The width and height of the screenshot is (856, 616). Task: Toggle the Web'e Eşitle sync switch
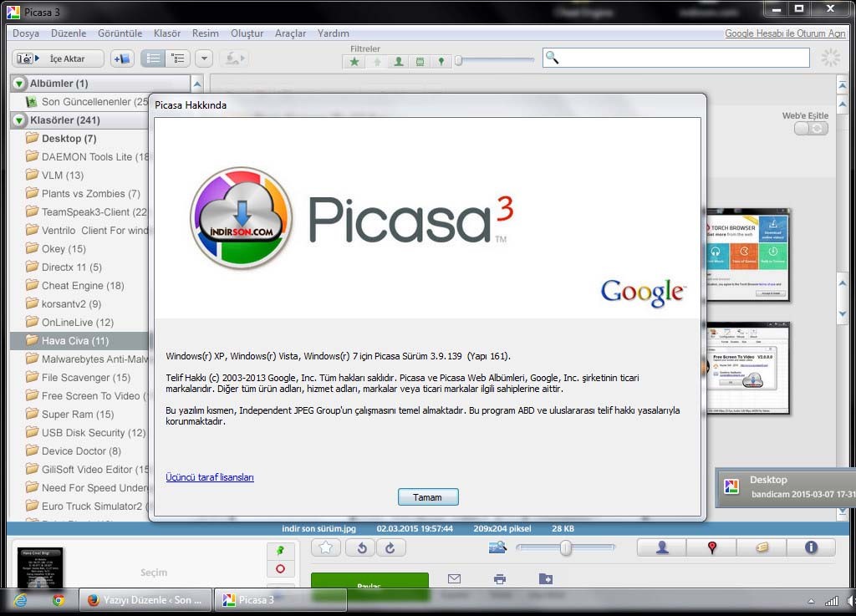pos(811,128)
